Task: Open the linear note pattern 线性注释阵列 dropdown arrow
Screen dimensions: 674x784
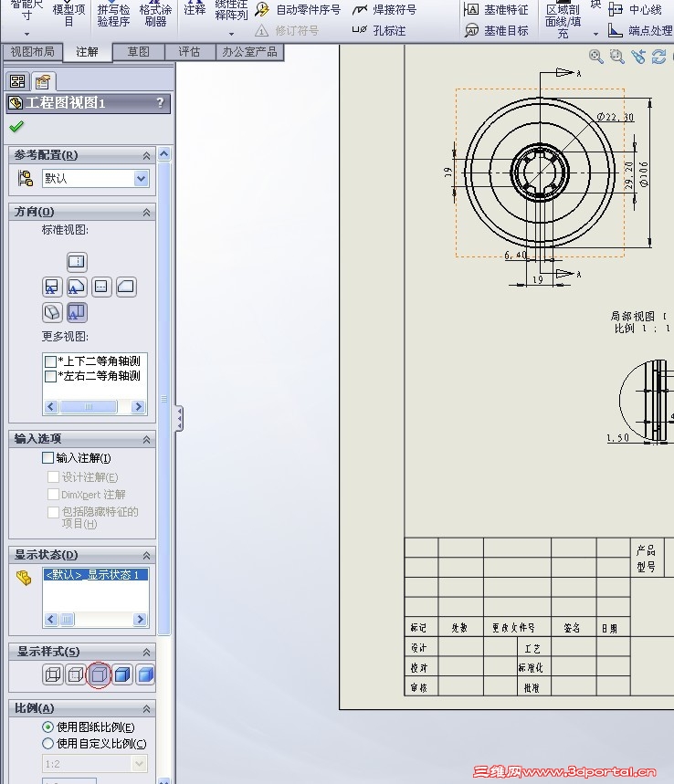Action: point(231,34)
